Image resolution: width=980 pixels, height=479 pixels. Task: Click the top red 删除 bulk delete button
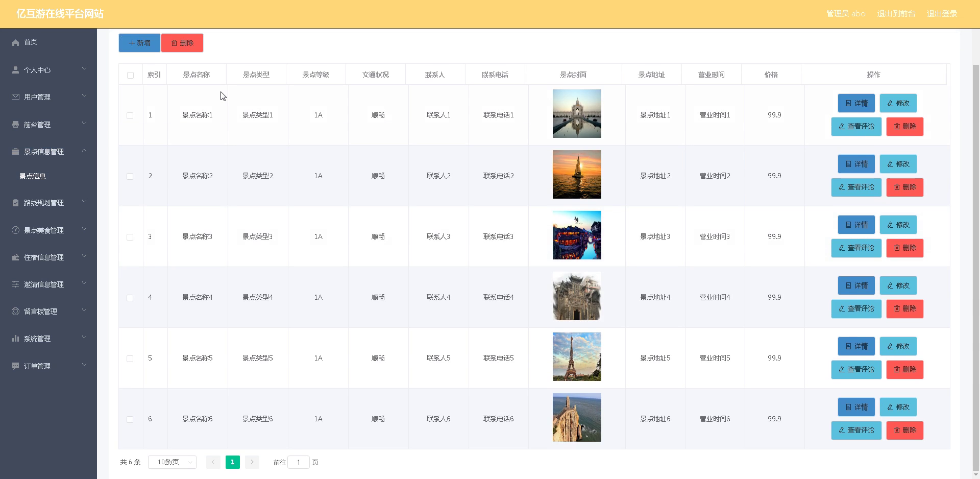coord(182,43)
